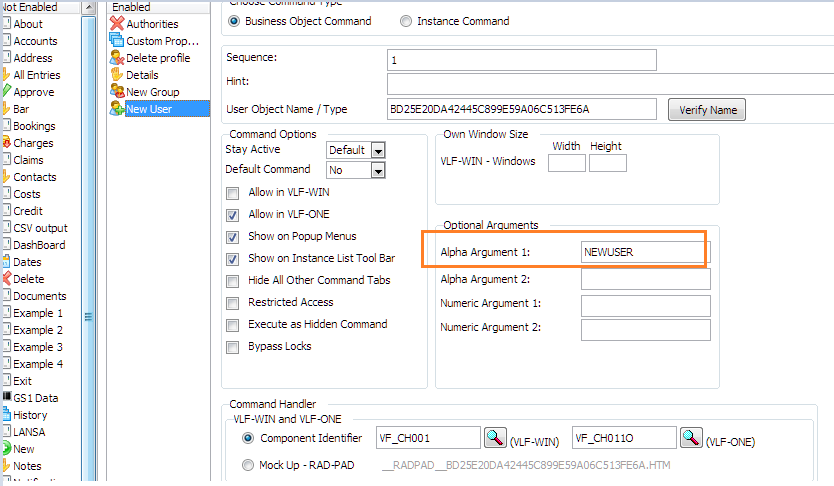
Task: Open the Default Command dropdown
Action: [x=378, y=171]
